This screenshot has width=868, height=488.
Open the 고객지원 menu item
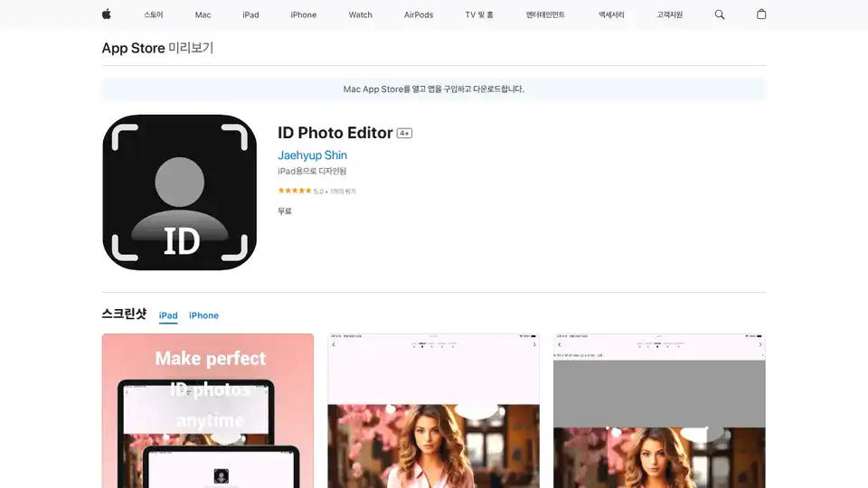[x=669, y=15]
